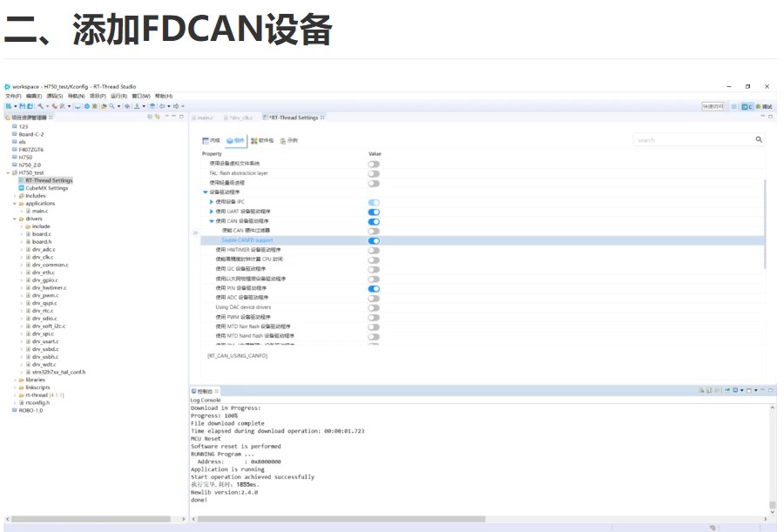Click the terminal monitor toolbar icon
The height and width of the screenshot is (532, 784).
tap(78, 106)
